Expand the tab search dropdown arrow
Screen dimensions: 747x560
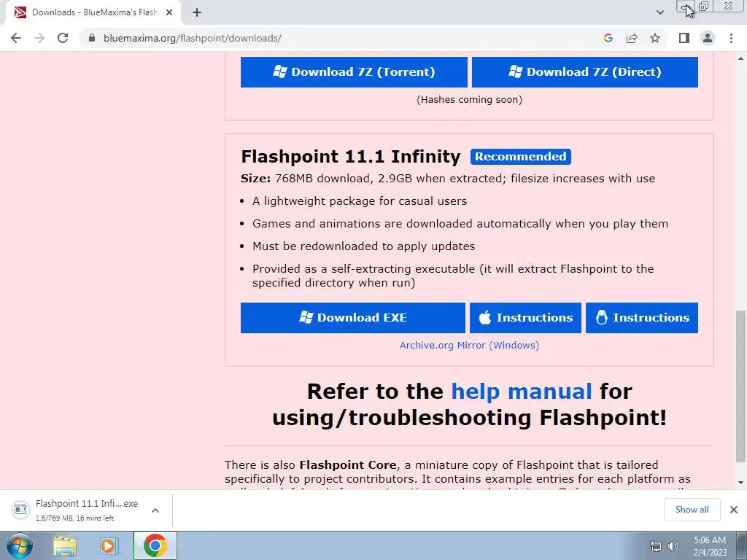point(659,12)
